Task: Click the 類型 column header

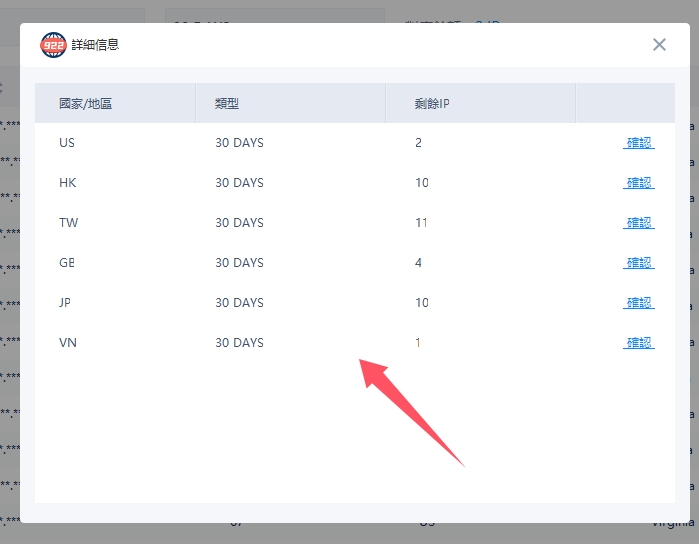Action: (227, 103)
